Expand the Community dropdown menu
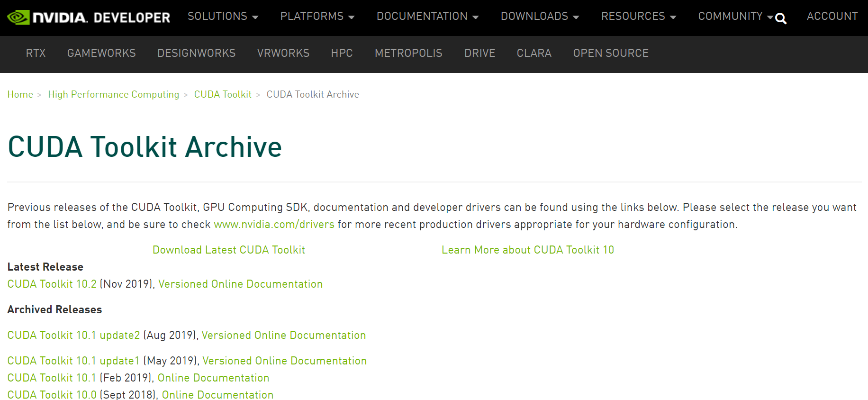This screenshot has height=400, width=868. (x=735, y=16)
